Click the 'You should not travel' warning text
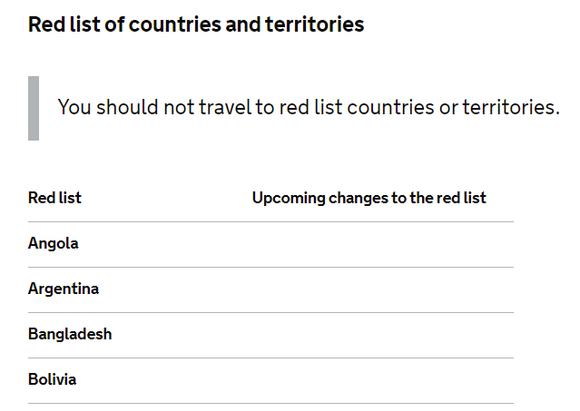This screenshot has height=411, width=580. click(x=309, y=107)
